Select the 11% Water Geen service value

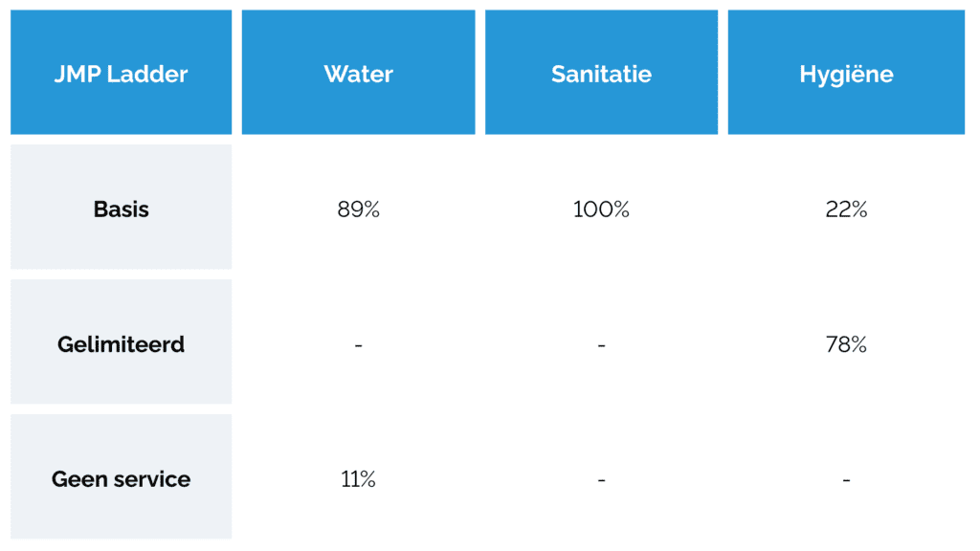coord(358,480)
